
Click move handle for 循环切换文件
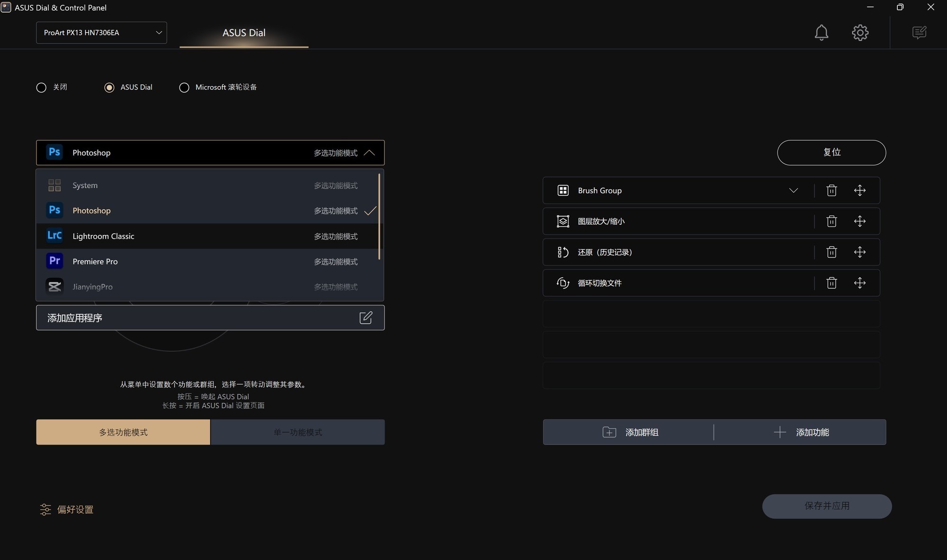pyautogui.click(x=860, y=283)
